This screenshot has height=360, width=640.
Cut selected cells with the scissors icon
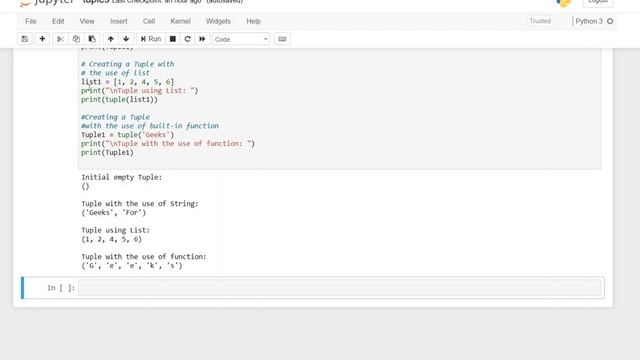point(60,39)
